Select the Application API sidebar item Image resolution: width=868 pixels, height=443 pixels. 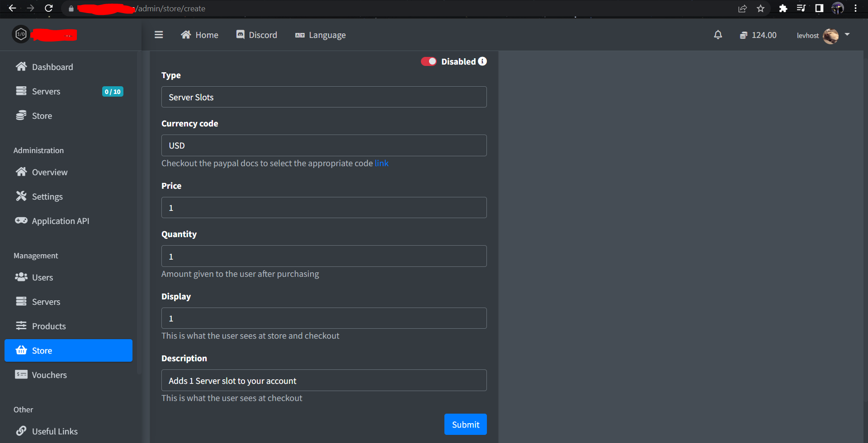pyautogui.click(x=61, y=221)
